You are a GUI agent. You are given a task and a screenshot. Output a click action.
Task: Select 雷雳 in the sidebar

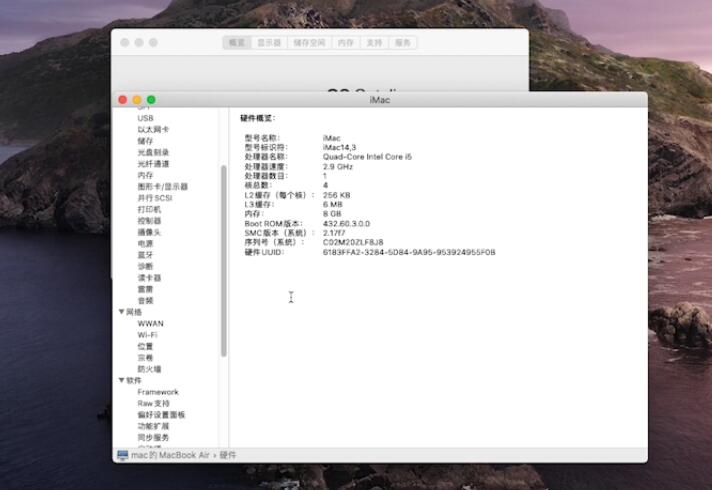145,289
